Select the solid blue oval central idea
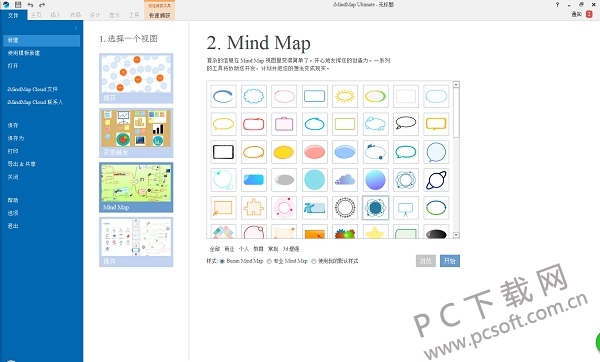This screenshot has width=600, height=362. pos(345,152)
